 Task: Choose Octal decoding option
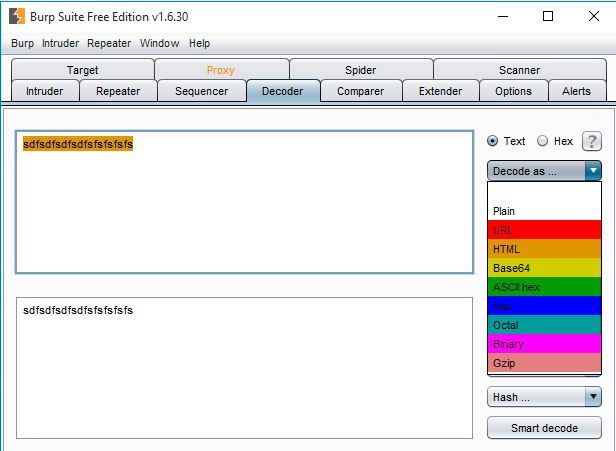pos(544,325)
